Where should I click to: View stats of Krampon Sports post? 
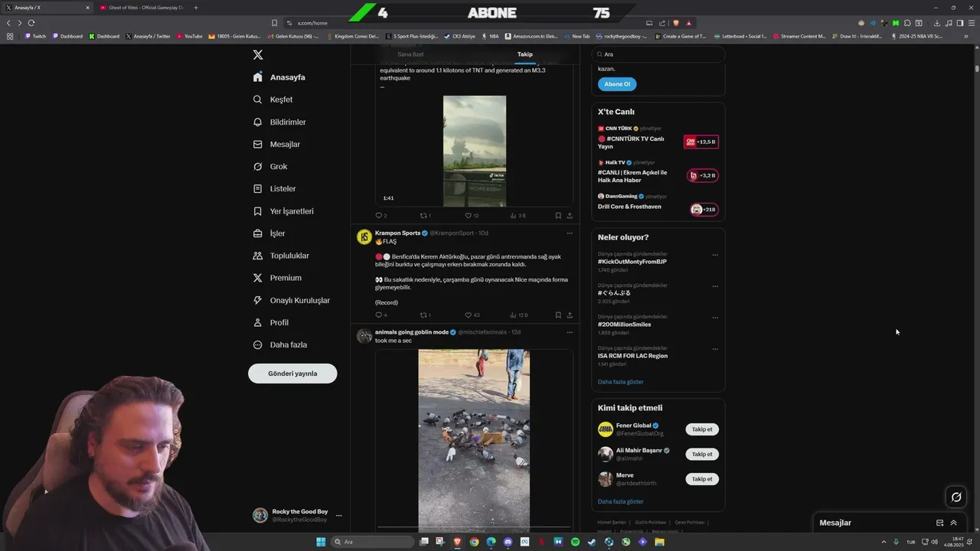click(518, 315)
